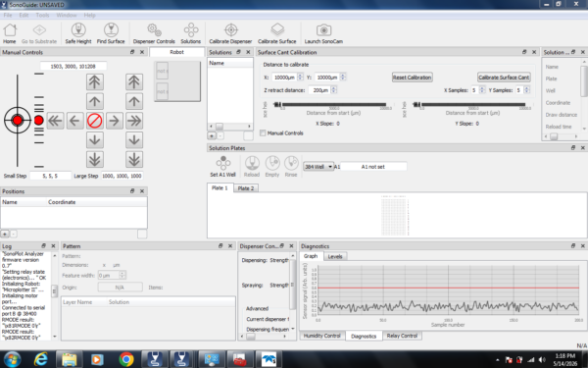Click the Solutions list horizontal scrollbar

[230, 127]
